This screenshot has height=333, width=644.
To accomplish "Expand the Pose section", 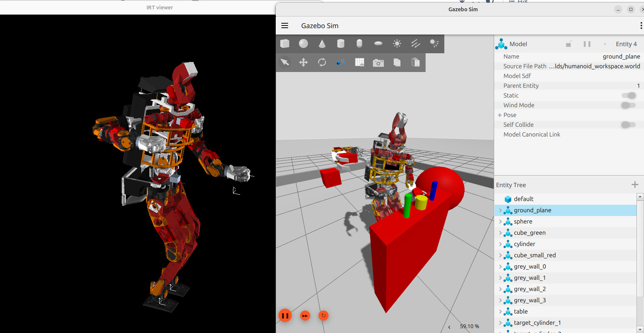I will pos(500,115).
